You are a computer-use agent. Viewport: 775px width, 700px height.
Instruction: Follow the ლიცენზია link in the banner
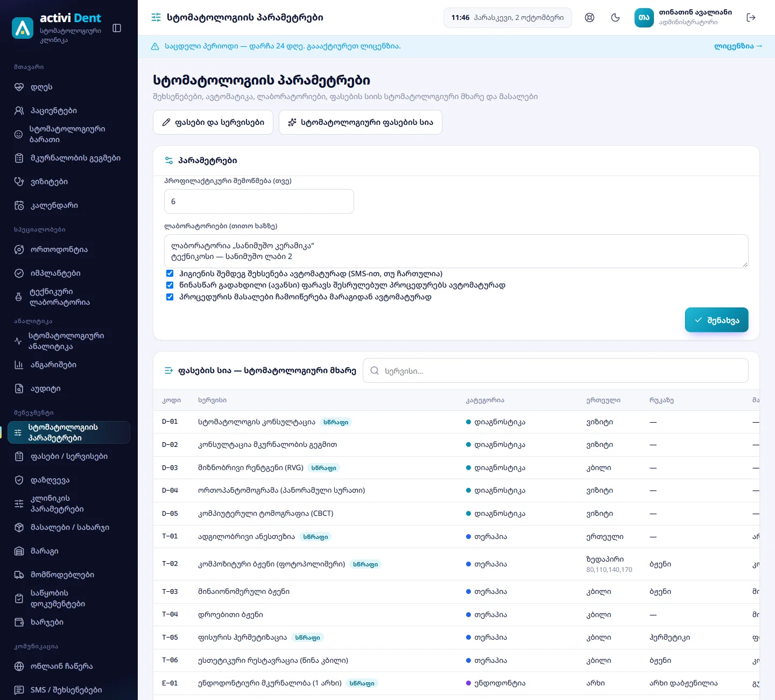tap(738, 46)
